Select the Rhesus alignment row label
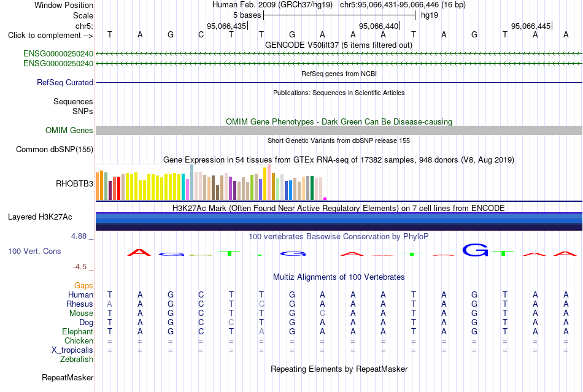The height and width of the screenshot is (392, 583). 80,304
